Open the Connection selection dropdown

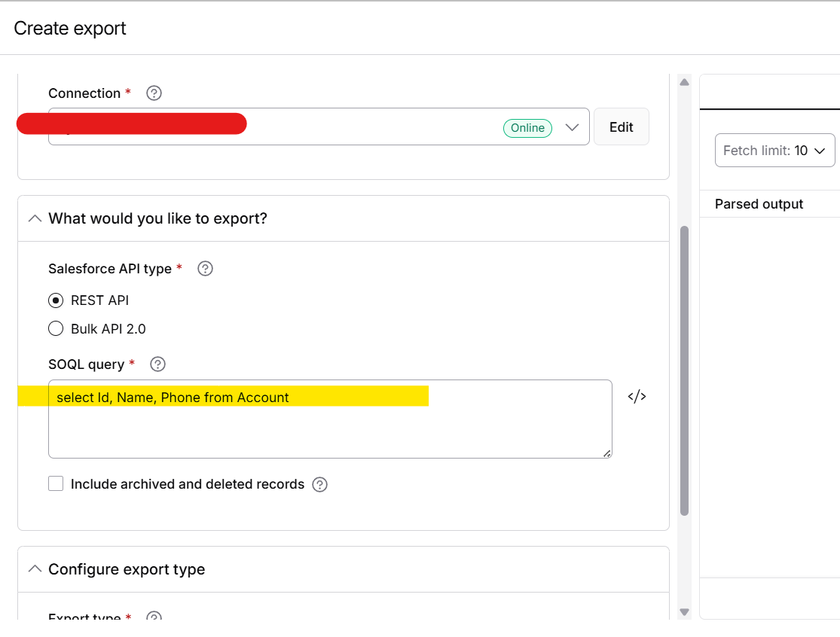click(571, 127)
